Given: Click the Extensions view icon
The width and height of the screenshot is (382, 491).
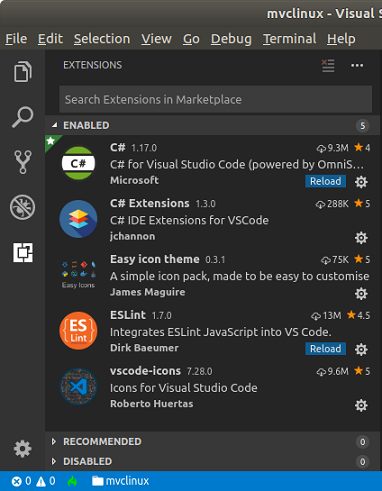Looking at the screenshot, I should (23, 252).
